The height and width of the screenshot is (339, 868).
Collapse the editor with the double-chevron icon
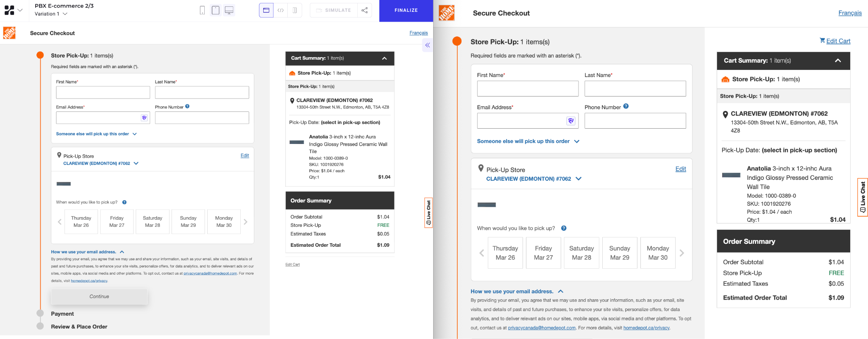(x=428, y=45)
